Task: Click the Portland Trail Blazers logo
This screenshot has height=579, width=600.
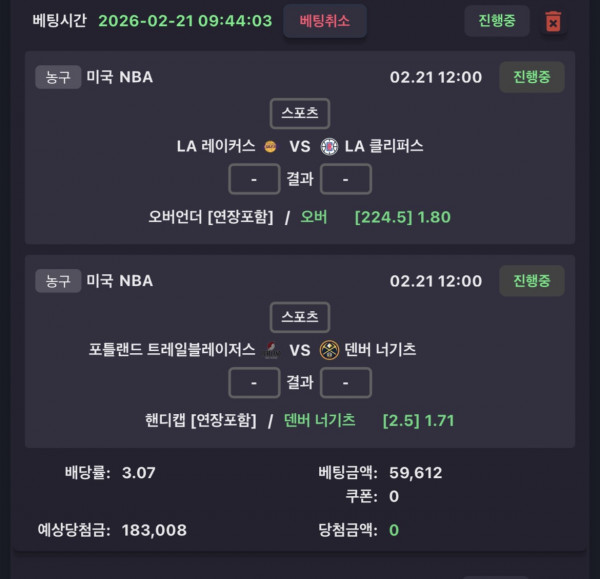Action: pyautogui.click(x=270, y=350)
